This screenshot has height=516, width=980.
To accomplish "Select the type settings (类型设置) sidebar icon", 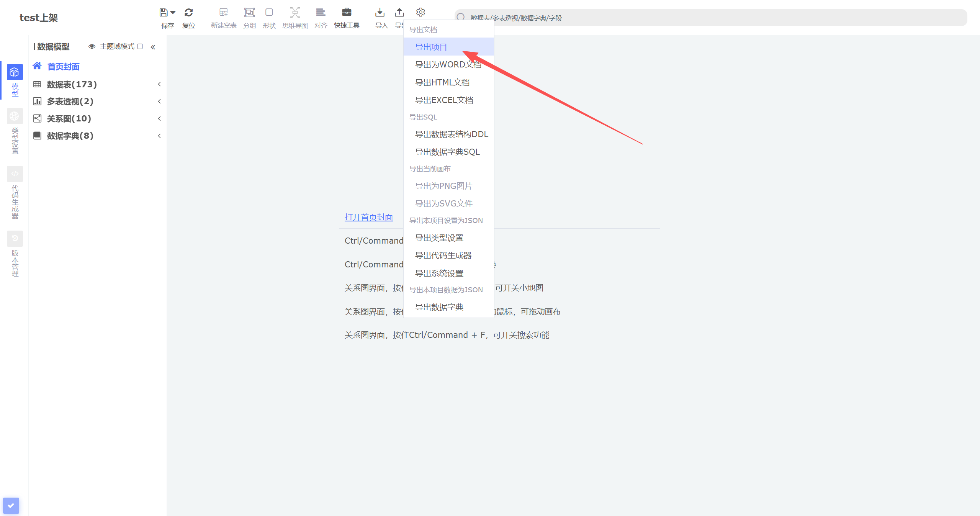I will point(15,116).
